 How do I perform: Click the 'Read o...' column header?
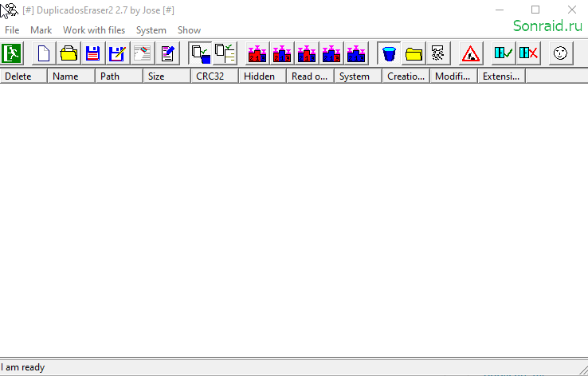coord(311,76)
